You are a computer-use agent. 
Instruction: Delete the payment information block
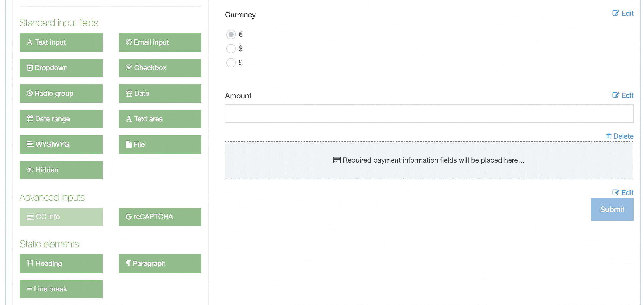pyautogui.click(x=620, y=136)
